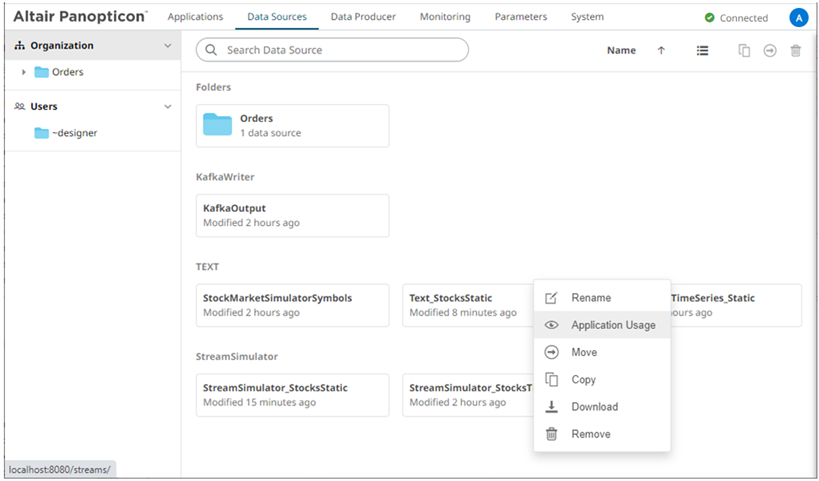Select Rename in the context menu
819x481 pixels.
pyautogui.click(x=591, y=298)
